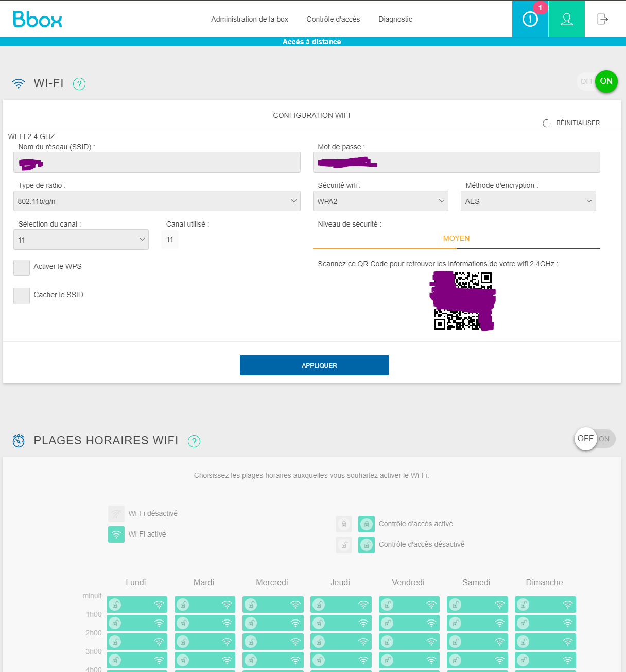Viewport: 626px width, 672px height.
Task: Click the APPLIQUER button
Action: click(314, 365)
